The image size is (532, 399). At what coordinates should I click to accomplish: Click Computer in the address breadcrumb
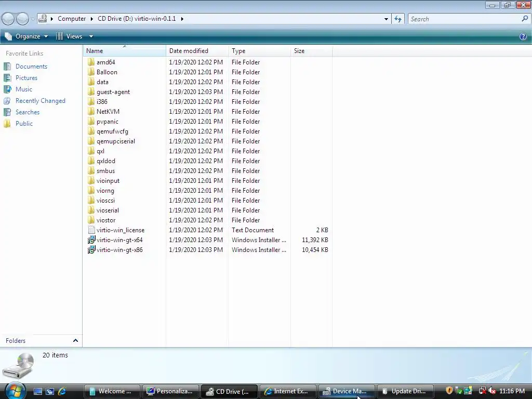pos(72,19)
